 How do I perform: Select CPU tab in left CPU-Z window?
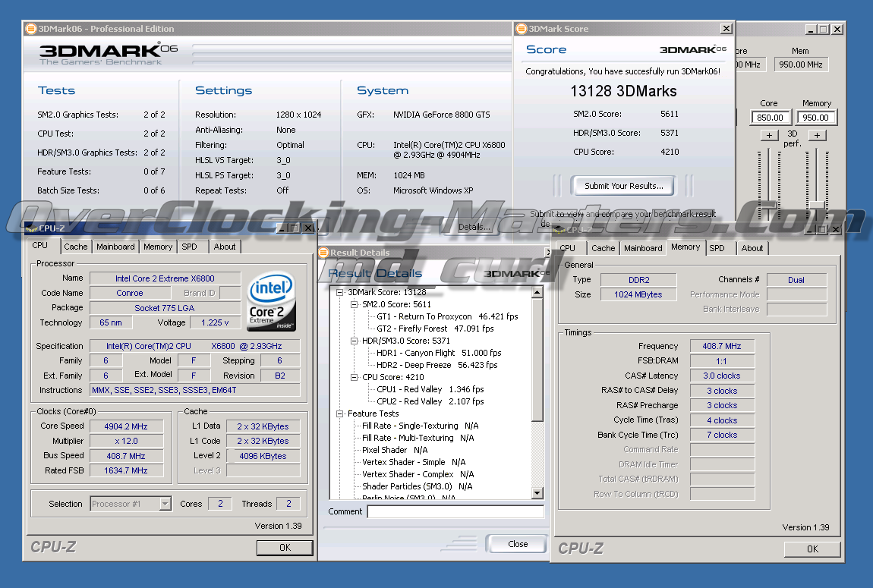40,245
